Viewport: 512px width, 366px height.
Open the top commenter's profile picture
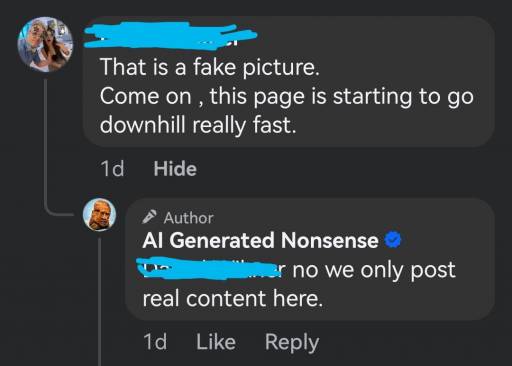pos(45,44)
